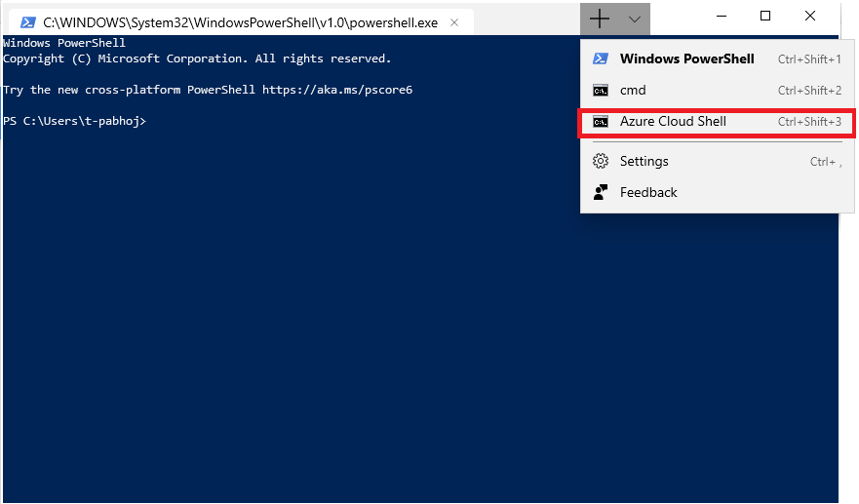Click the Feedback person icon
Image resolution: width=859 pixels, height=504 pixels.
[x=602, y=192]
